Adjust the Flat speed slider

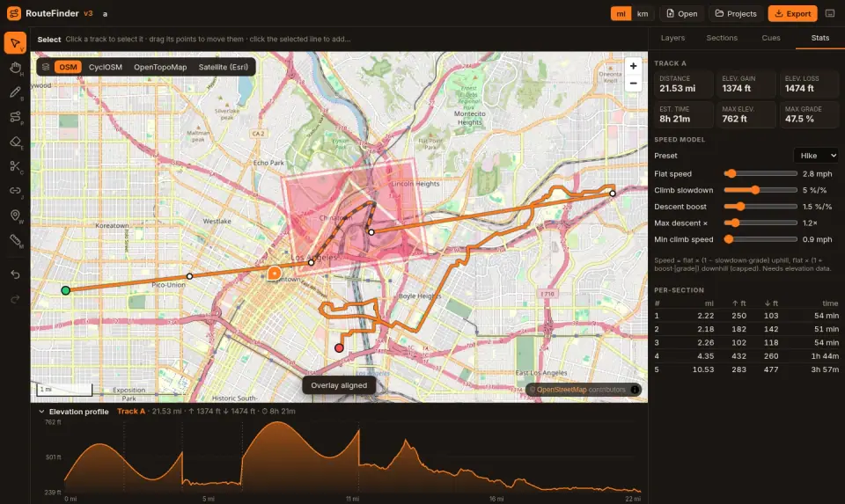760,173
